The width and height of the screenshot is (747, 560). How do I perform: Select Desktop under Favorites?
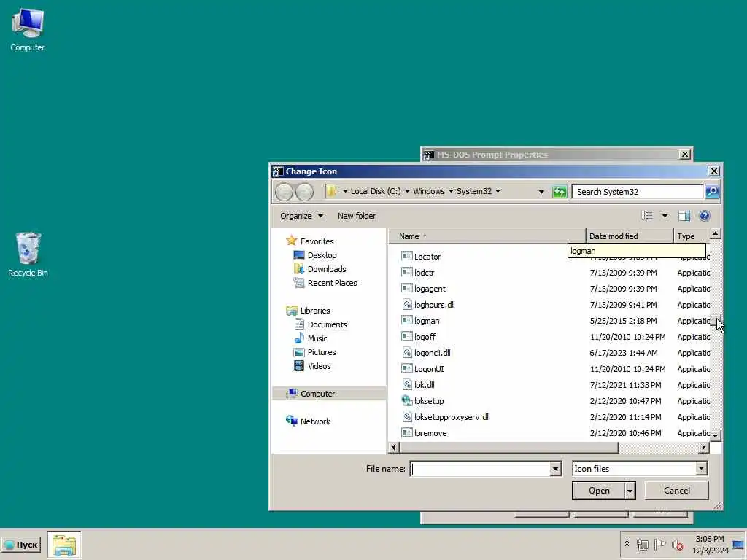point(322,255)
